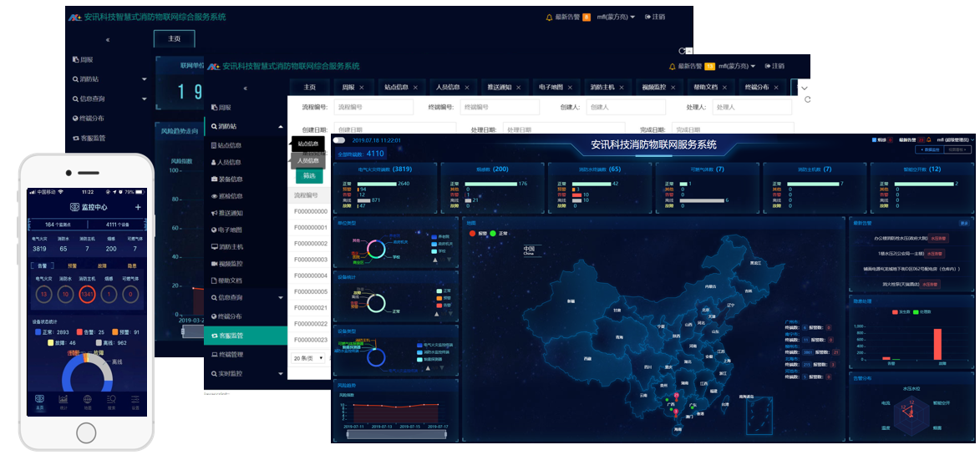Toggle the switch beside the dashboard date
Screen dimensions: 980x455
[339, 140]
